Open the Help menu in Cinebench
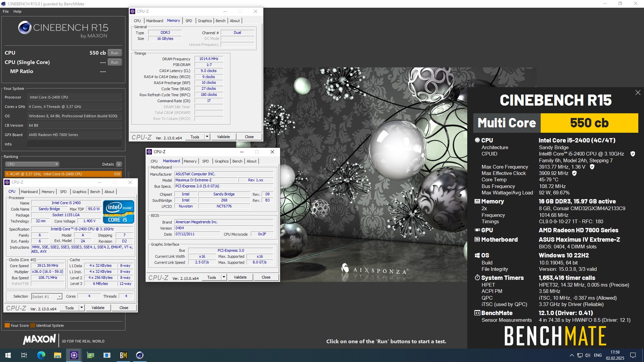Image resolution: width=644 pixels, height=362 pixels. 17,11
